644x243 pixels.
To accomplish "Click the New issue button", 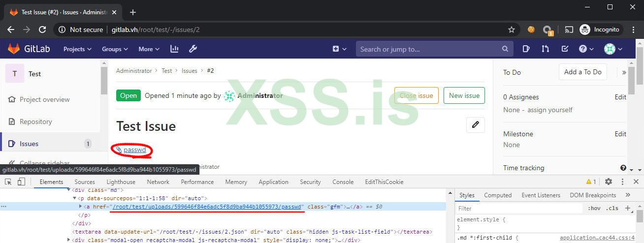I will tap(464, 95).
